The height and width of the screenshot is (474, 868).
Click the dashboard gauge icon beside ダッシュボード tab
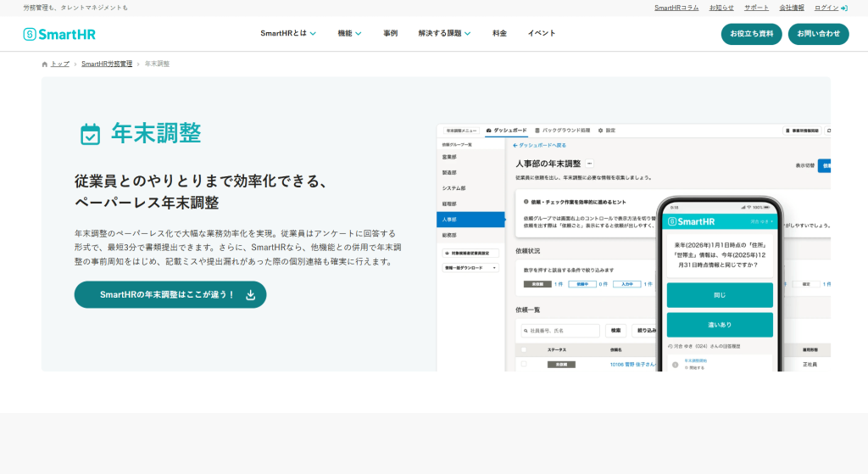pos(489,131)
